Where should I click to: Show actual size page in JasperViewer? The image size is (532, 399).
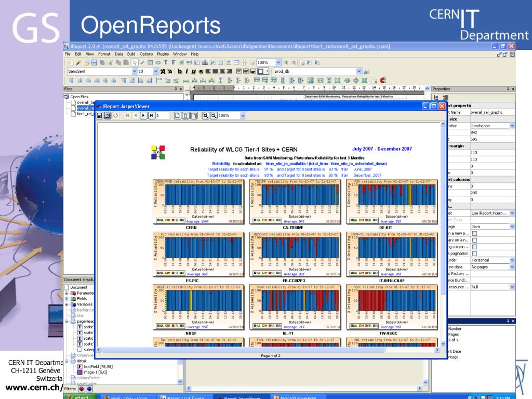(178, 116)
